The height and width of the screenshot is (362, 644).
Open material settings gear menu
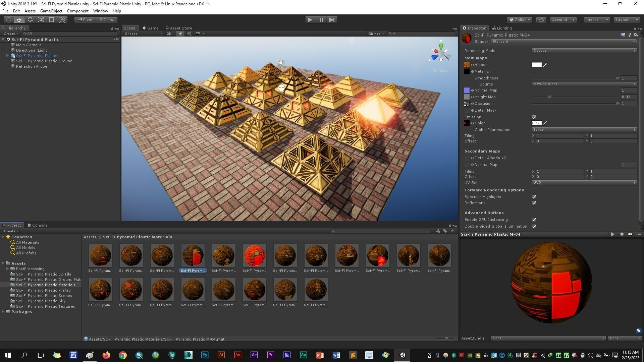click(635, 35)
